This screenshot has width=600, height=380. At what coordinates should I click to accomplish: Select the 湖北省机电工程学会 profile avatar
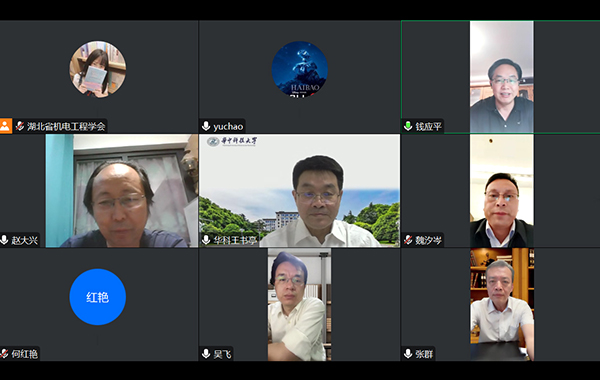[x=98, y=69]
